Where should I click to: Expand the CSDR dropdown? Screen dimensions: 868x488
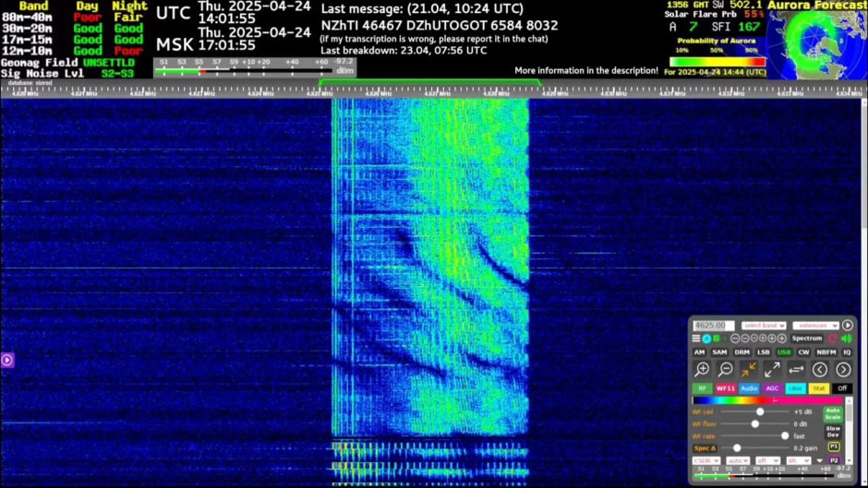point(705,460)
